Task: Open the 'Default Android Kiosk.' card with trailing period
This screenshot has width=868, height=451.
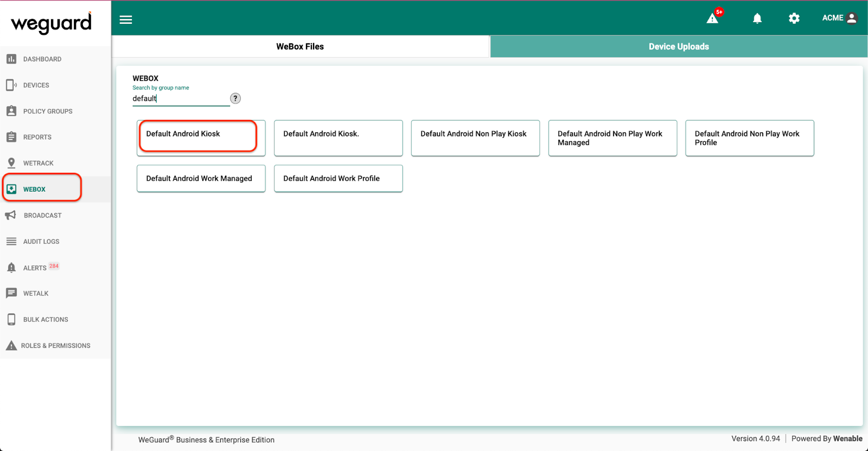Action: tap(339, 138)
